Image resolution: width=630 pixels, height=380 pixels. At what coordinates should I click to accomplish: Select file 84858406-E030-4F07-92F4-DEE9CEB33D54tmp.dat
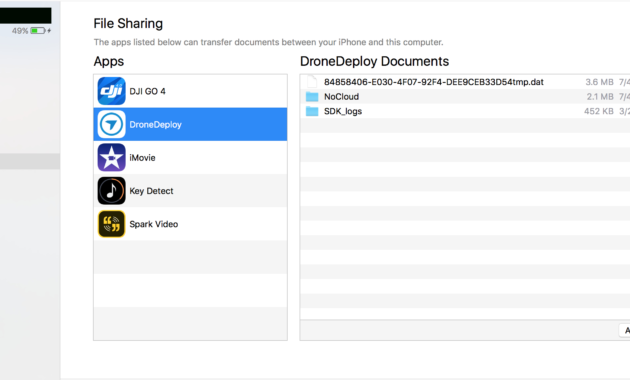(434, 82)
